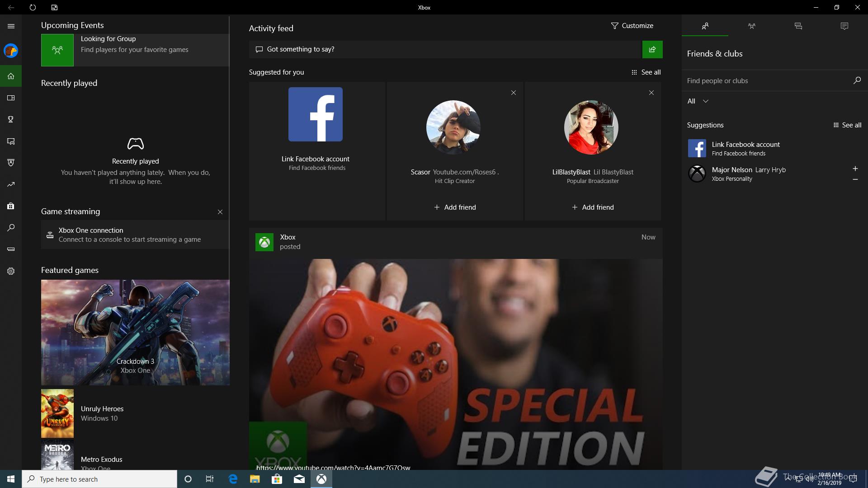Click the taskbar search box
The height and width of the screenshot is (488, 868).
point(99,479)
